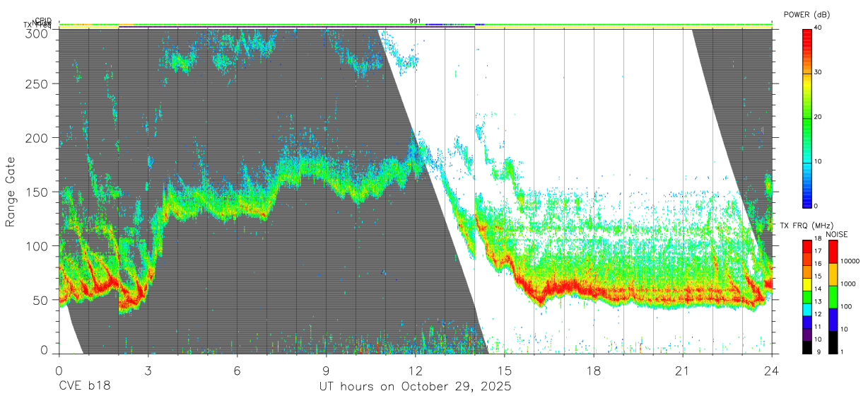Click 'UT hours on October 29, 2025' axis title

tap(415, 387)
